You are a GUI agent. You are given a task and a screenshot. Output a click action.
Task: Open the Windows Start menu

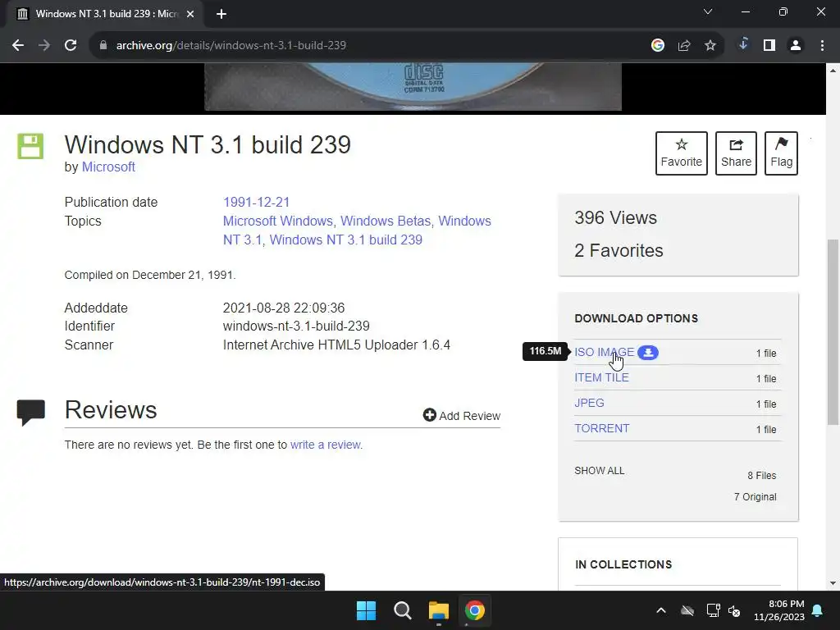(x=367, y=610)
